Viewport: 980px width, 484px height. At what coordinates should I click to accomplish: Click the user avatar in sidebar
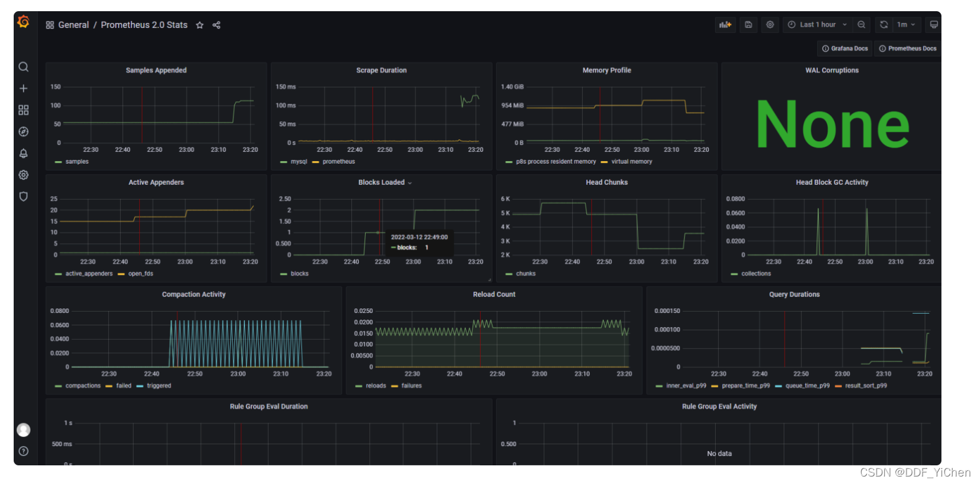coord(24,430)
